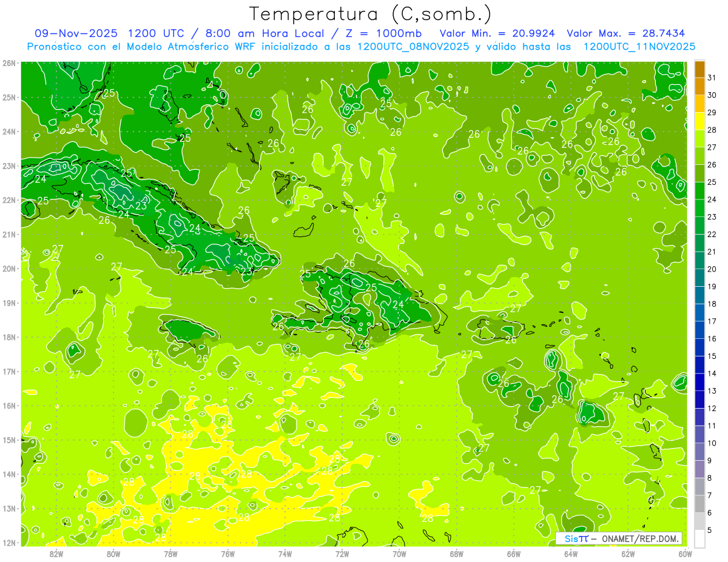Pick the dark blue legend band between 13 and 14
The width and height of the screenshot is (728, 562).
[699, 382]
